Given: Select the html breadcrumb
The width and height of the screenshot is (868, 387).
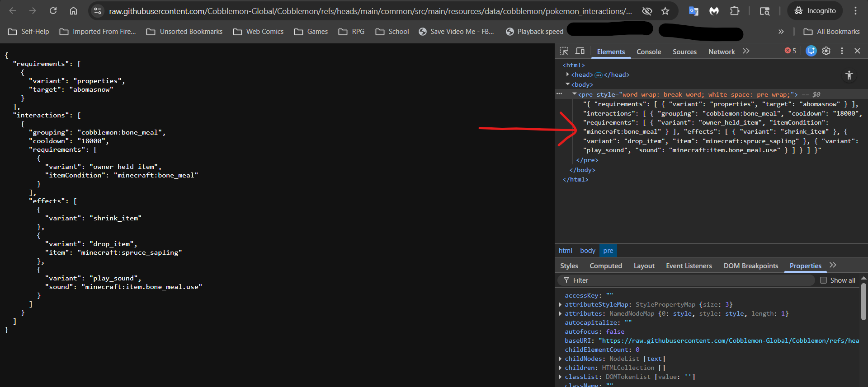Looking at the screenshot, I should click(x=565, y=251).
